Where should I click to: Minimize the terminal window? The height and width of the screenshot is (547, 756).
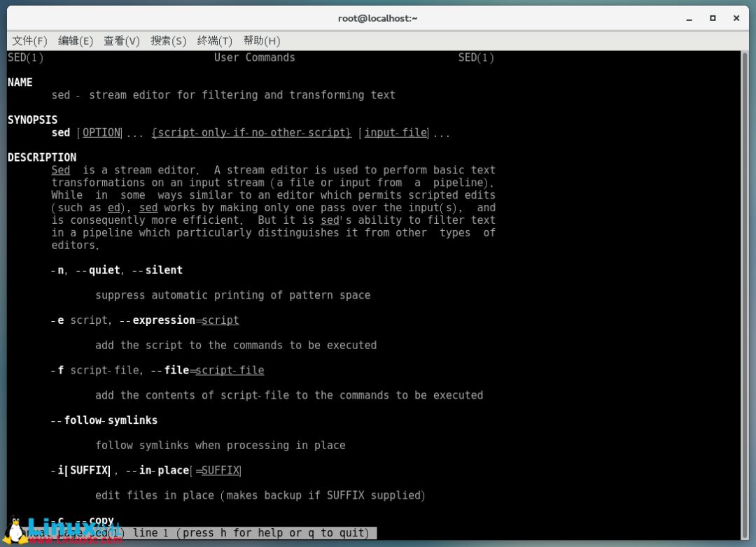point(689,18)
